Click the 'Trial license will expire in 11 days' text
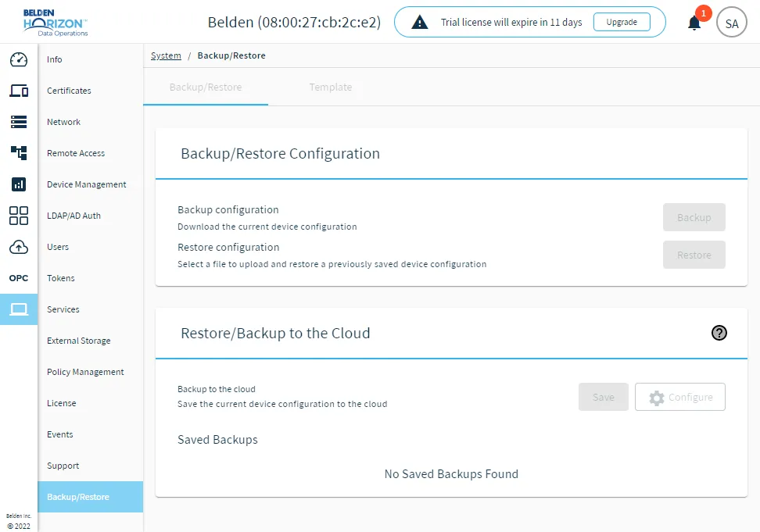Viewport: 760px width, 532px height. point(511,23)
